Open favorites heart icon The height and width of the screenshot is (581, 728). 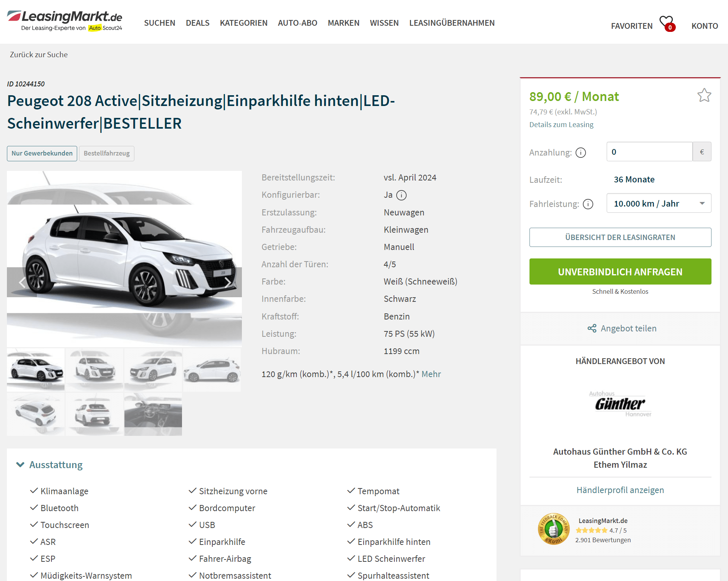click(667, 23)
